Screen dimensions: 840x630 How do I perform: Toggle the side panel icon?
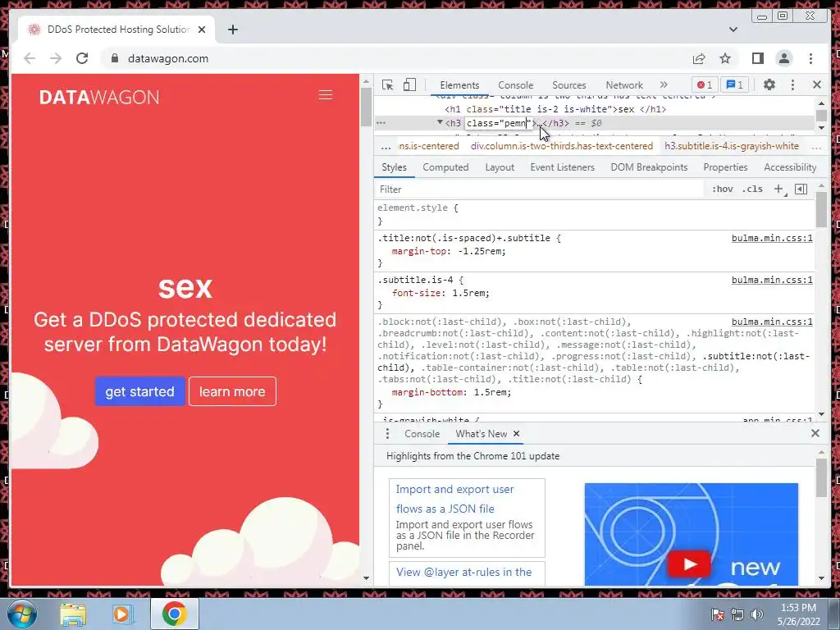pos(757,58)
